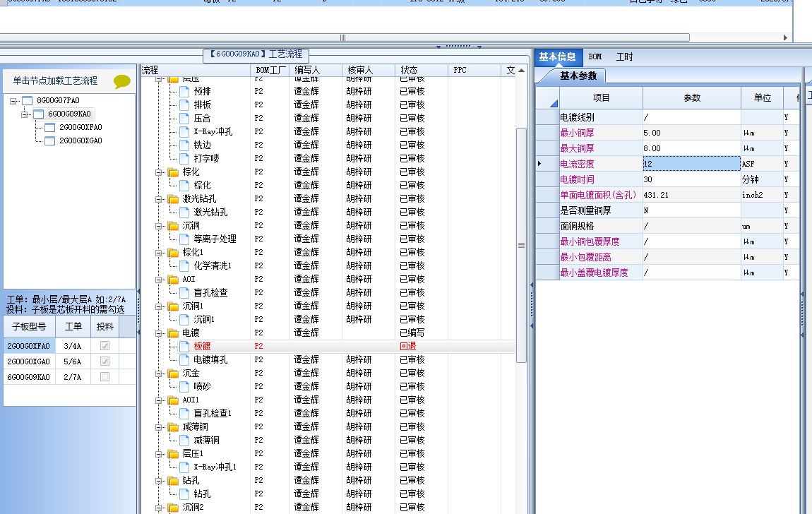Click the 最小铜厚 value 5.00
This screenshot has width=812, height=514.
click(691, 133)
